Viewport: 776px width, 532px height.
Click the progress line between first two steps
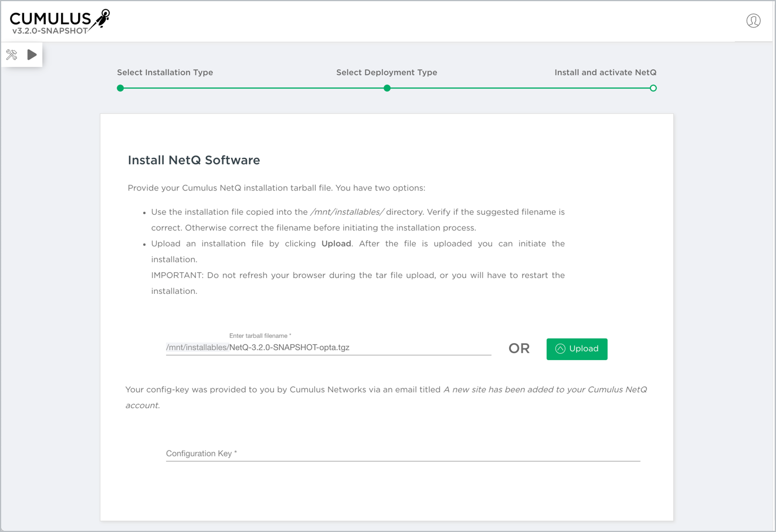coord(252,89)
